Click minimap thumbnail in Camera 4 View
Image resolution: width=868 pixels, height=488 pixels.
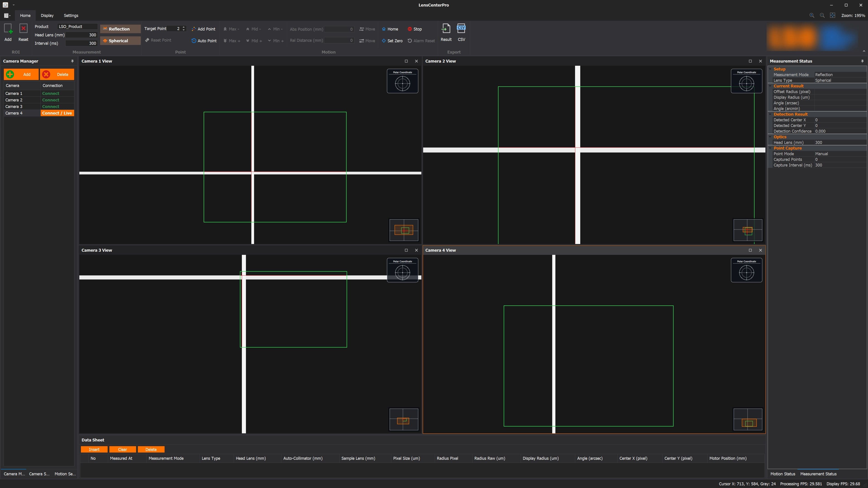coord(748,419)
